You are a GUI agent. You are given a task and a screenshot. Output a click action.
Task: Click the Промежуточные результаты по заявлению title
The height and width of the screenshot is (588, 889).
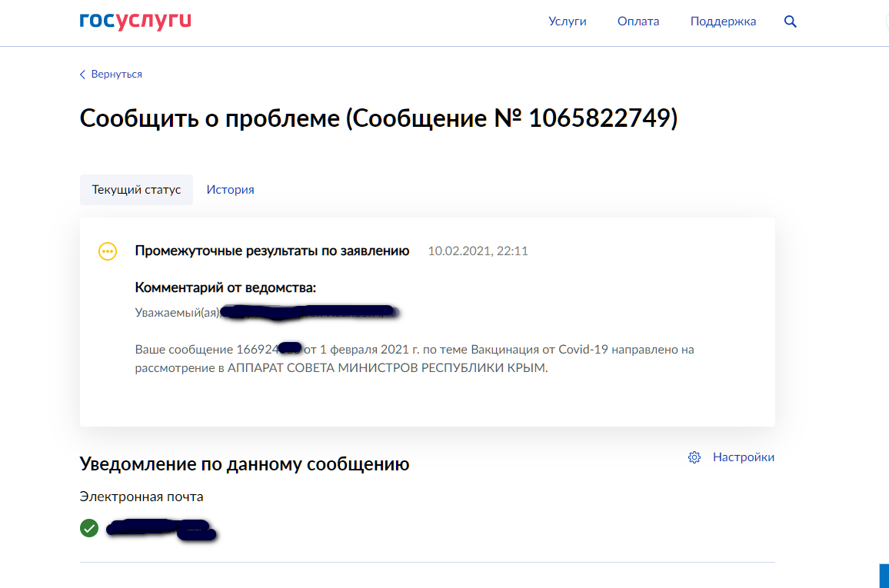[x=272, y=251]
